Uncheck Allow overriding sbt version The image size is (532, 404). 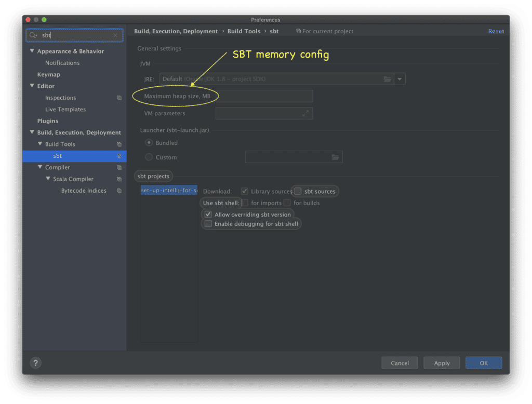[x=208, y=214]
